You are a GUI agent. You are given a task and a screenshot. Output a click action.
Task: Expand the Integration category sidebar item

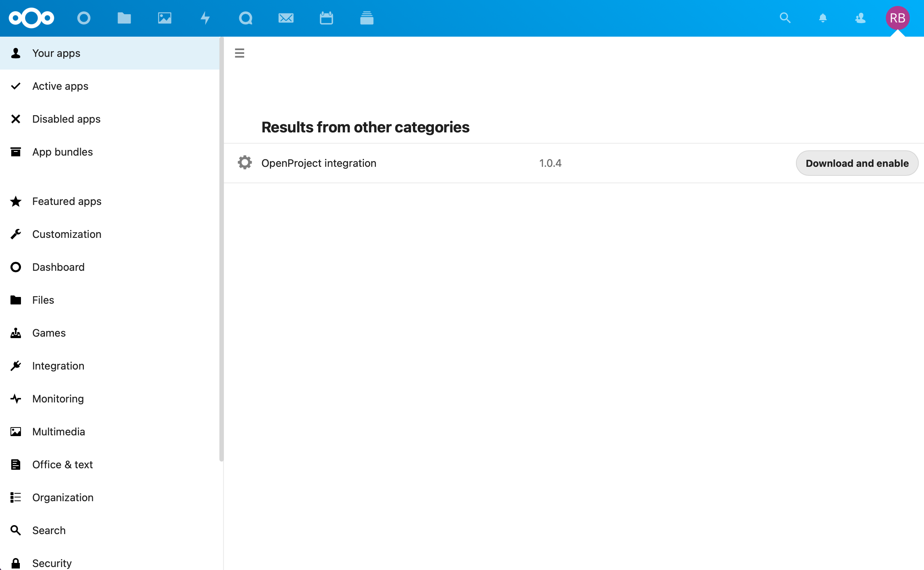pyautogui.click(x=59, y=366)
